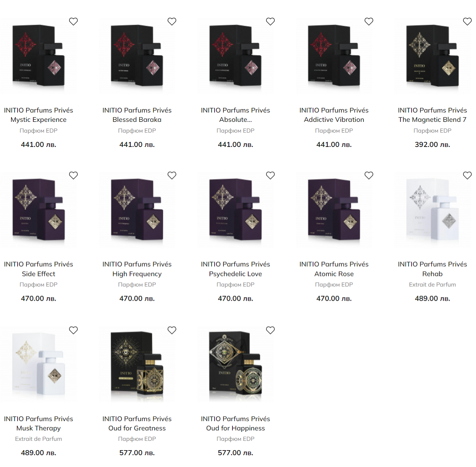
Task: Wishlist The Magnetic Blend 7 heart
Action: click(467, 22)
